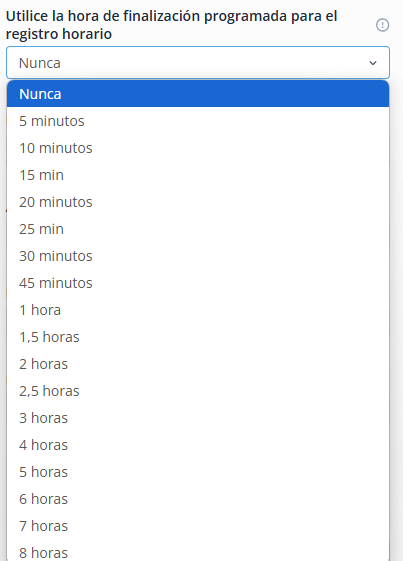
Task: Select the 25 min entry
Action: click(x=198, y=229)
